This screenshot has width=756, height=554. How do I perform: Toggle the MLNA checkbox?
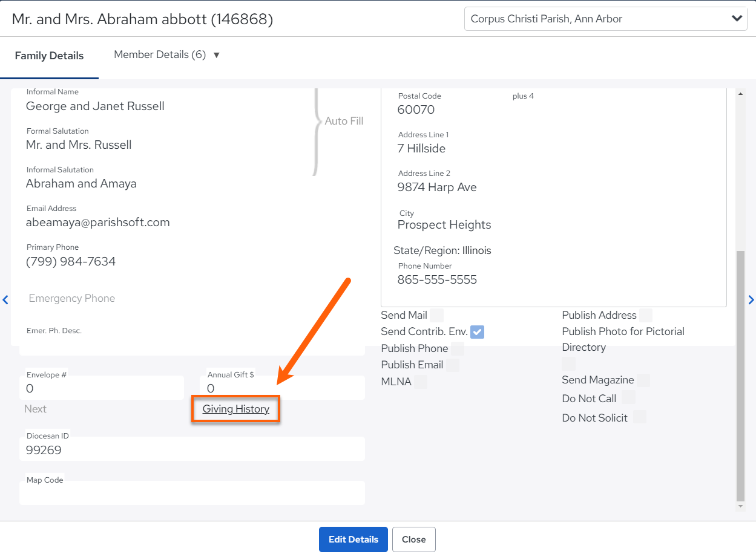pyautogui.click(x=420, y=382)
